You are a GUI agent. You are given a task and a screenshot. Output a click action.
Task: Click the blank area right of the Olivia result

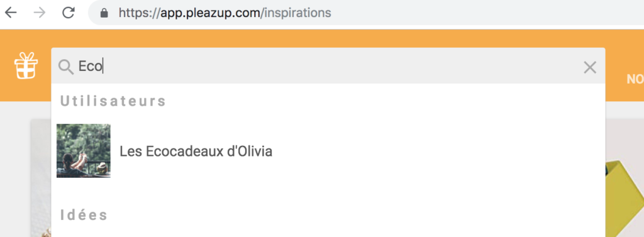[x=438, y=151]
